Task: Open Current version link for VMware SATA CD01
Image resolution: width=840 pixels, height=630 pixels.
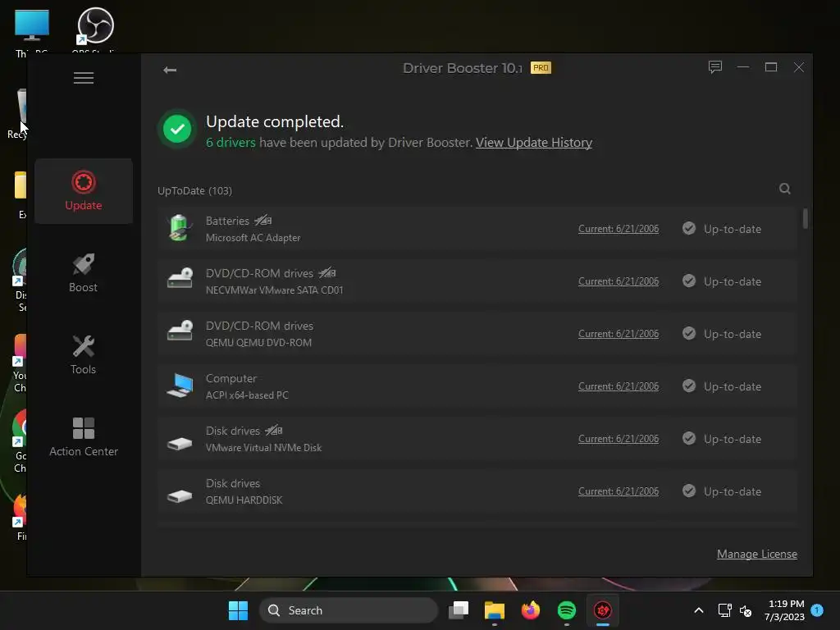Action: tap(619, 281)
